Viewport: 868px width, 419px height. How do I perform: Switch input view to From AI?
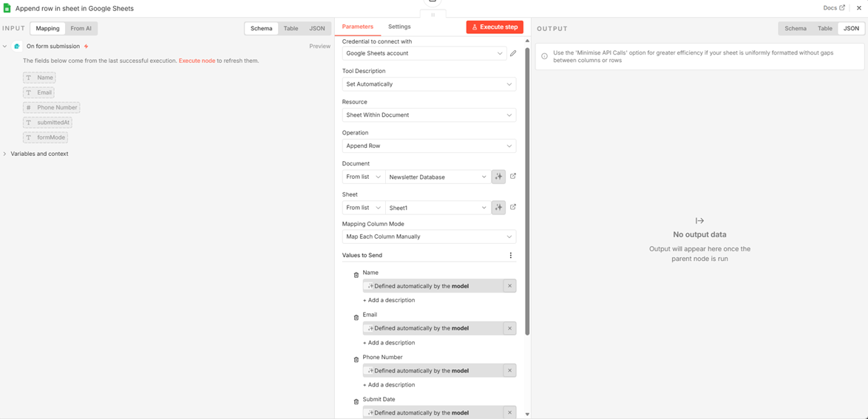(x=81, y=29)
